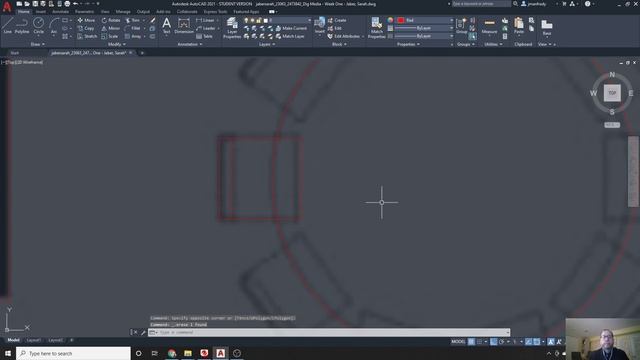Click the Match Properties tool
Viewport: 640px width, 360px height.
[x=376, y=28]
